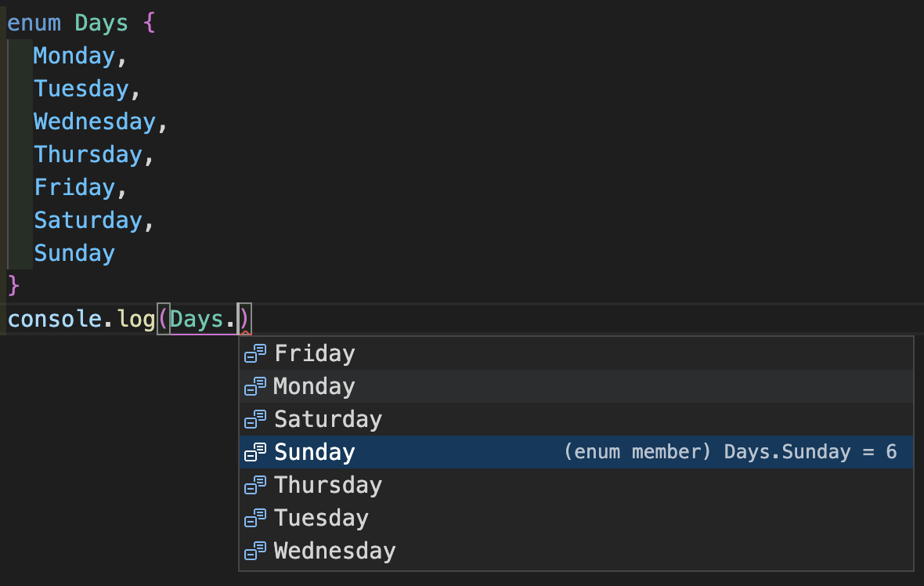
Task: Click the enum member icon beside Saturday
Action: pos(254,419)
